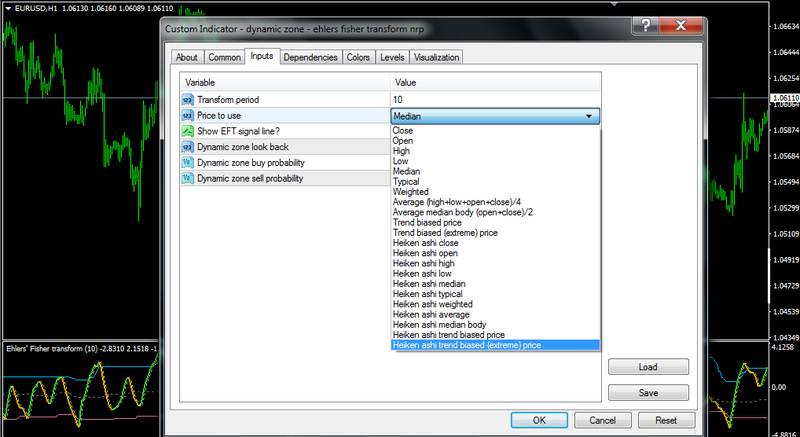Image resolution: width=800 pixels, height=437 pixels.
Task: Select the Heiken ashi low option
Action: coord(495,273)
